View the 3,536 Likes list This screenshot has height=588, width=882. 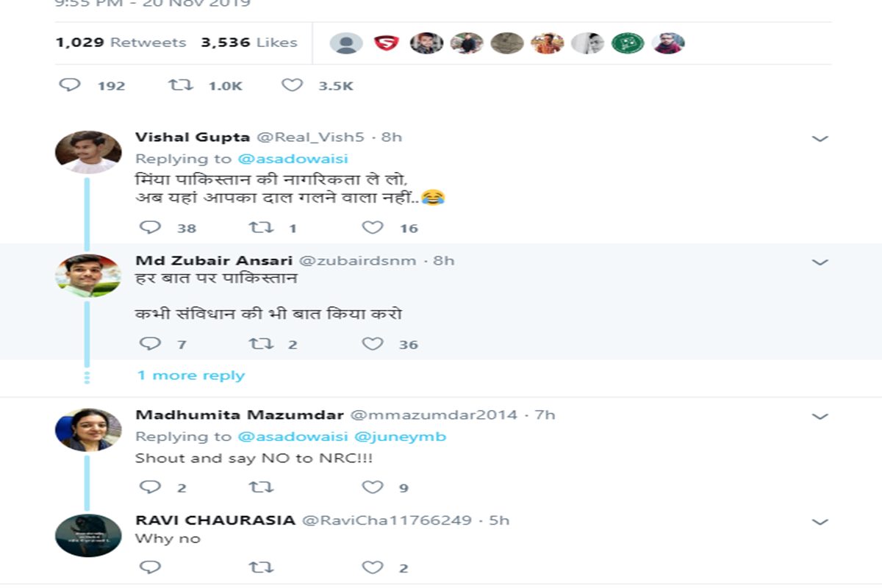pos(249,43)
